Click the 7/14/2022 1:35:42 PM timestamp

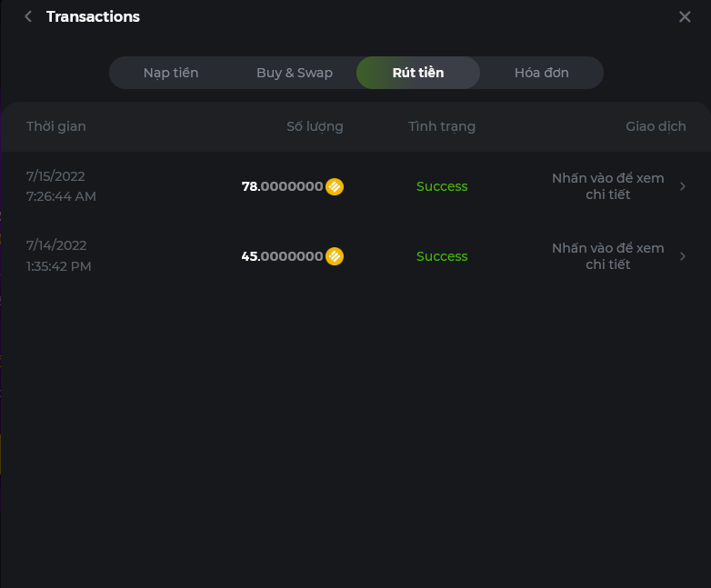pos(59,255)
